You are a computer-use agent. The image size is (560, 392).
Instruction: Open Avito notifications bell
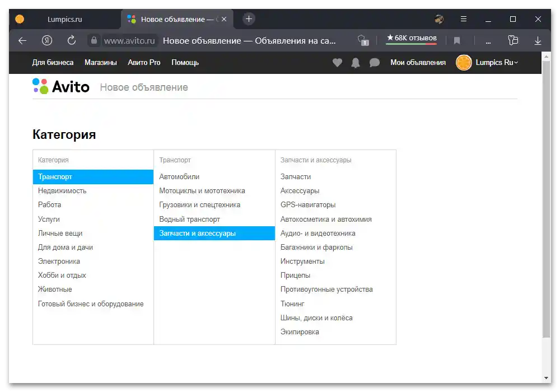coord(356,63)
